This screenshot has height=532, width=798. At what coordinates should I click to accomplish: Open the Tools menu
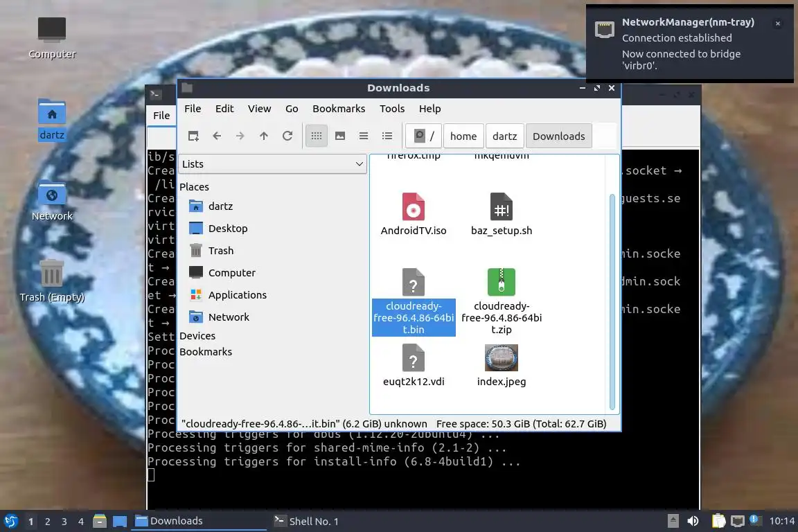point(392,109)
